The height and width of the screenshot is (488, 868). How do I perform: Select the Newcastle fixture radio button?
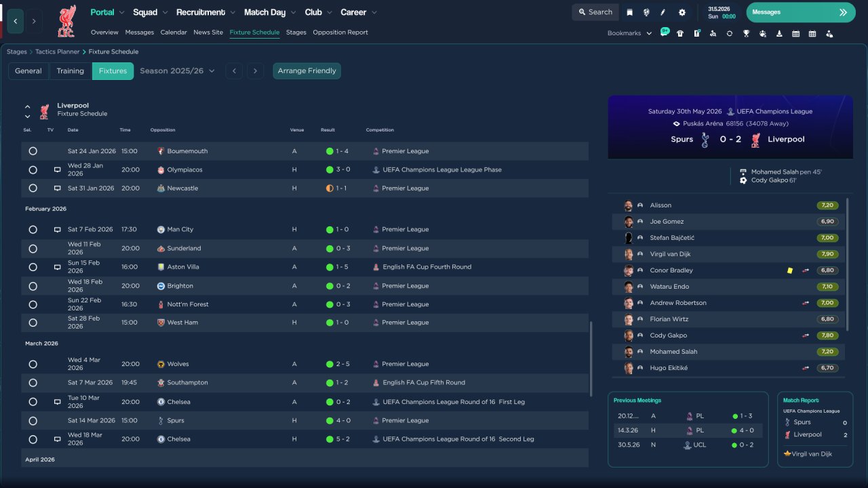(33, 188)
